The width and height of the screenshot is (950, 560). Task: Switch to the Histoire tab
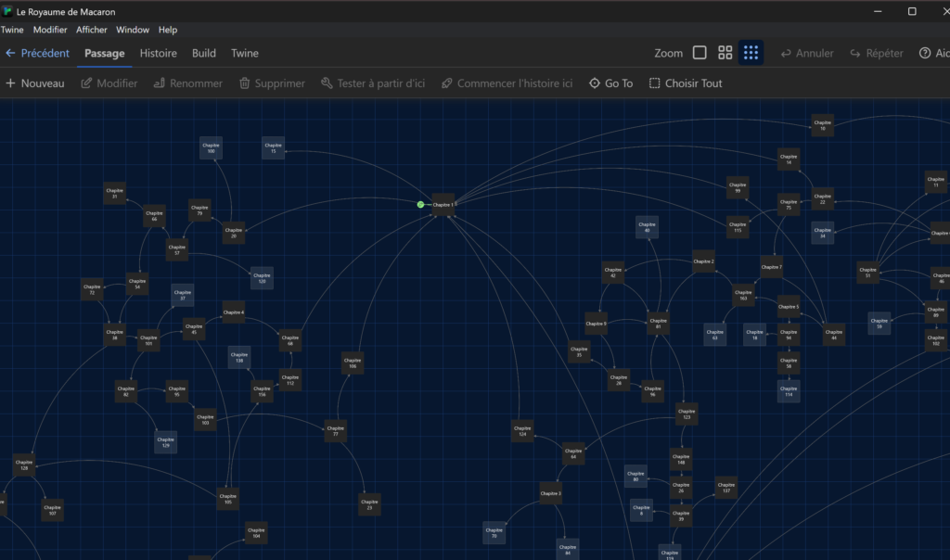tap(159, 53)
